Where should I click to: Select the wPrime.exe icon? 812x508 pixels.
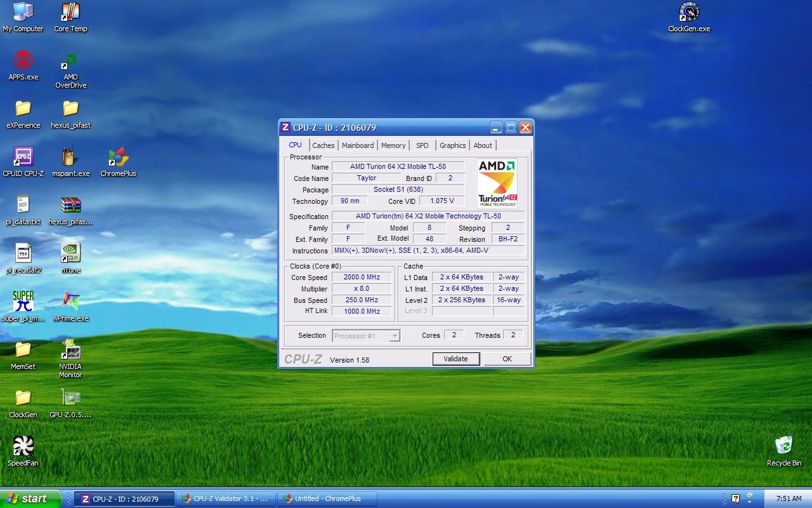70,307
